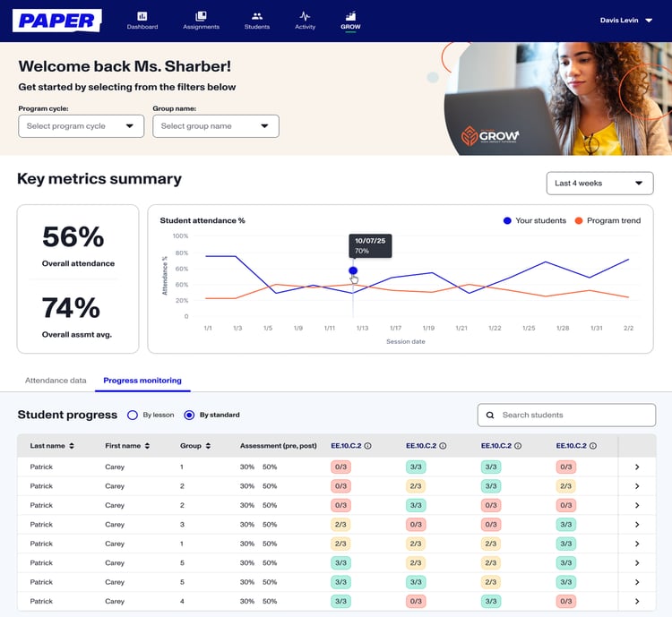Open the Activity navigation icon
The image size is (672, 617).
point(305,17)
